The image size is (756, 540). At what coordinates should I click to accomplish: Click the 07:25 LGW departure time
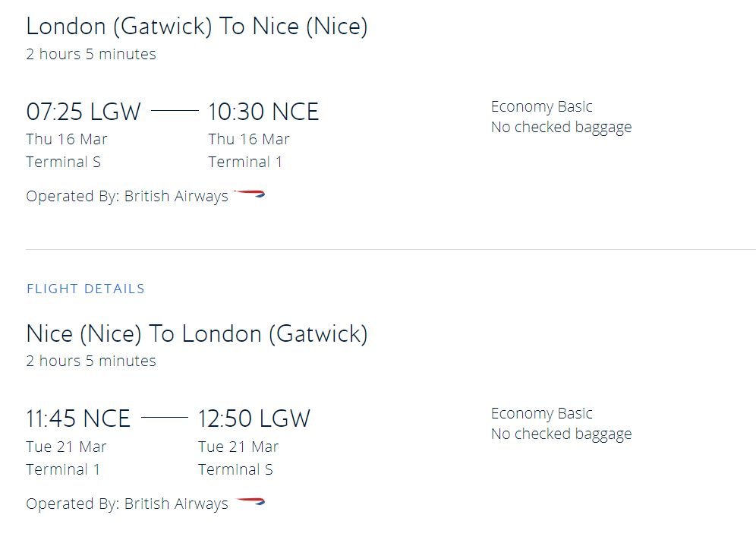(x=83, y=112)
